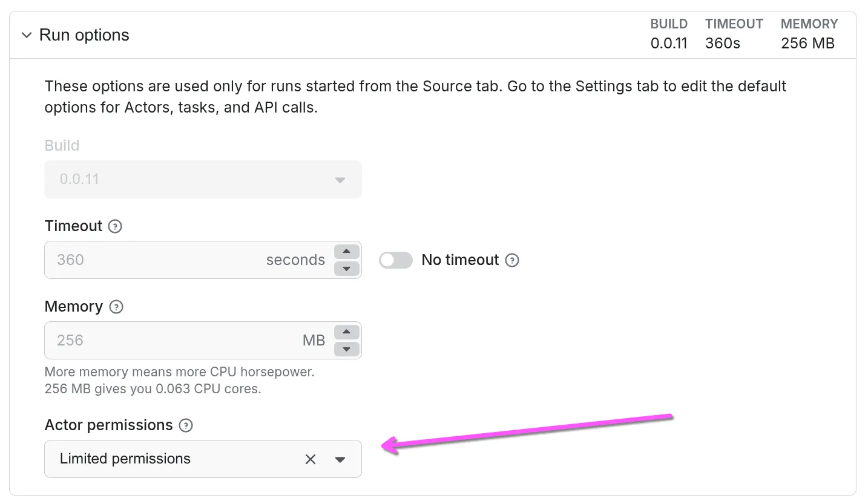Toggle No timeout off after enabling

[x=395, y=260]
